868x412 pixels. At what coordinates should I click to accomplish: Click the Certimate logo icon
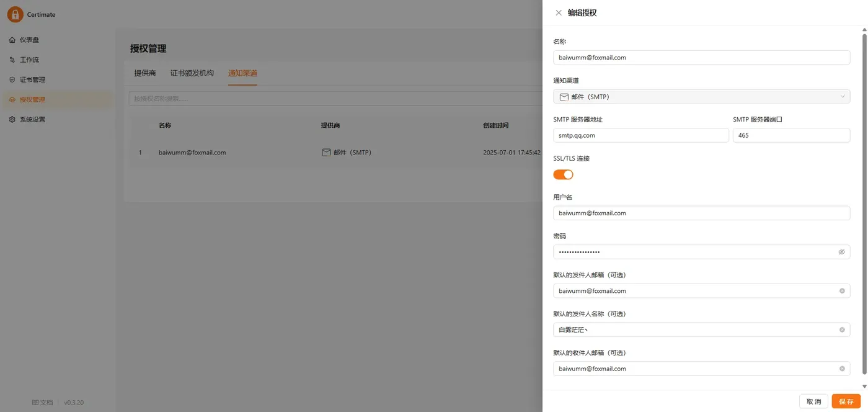pos(15,14)
